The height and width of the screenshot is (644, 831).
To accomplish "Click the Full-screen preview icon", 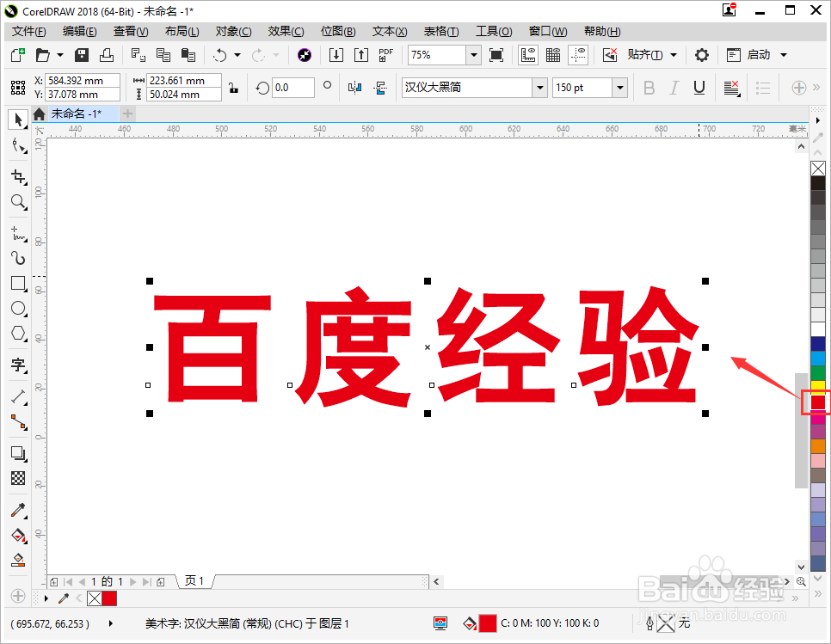I will (496, 54).
